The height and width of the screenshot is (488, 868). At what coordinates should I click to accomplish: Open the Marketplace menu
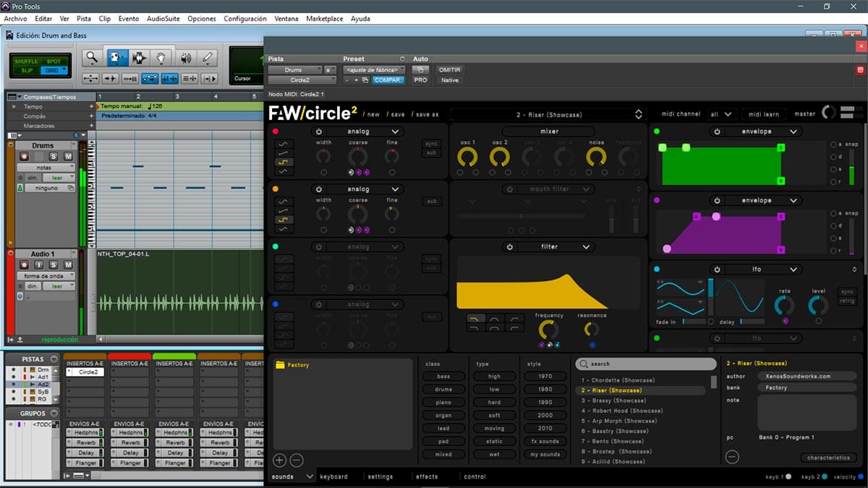point(325,18)
